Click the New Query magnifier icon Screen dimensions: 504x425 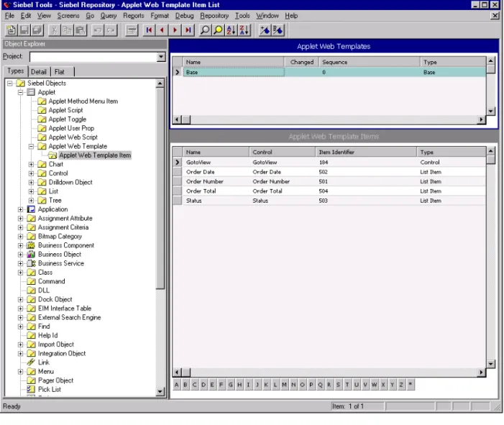click(205, 30)
